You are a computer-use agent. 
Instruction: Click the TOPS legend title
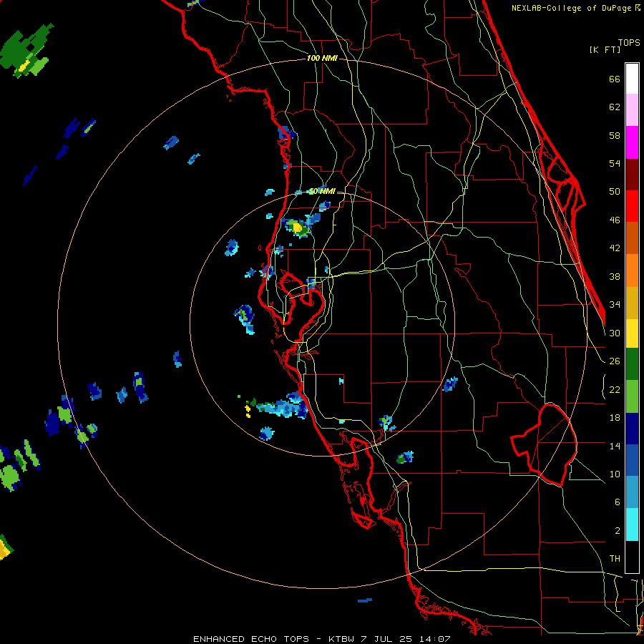tap(629, 42)
